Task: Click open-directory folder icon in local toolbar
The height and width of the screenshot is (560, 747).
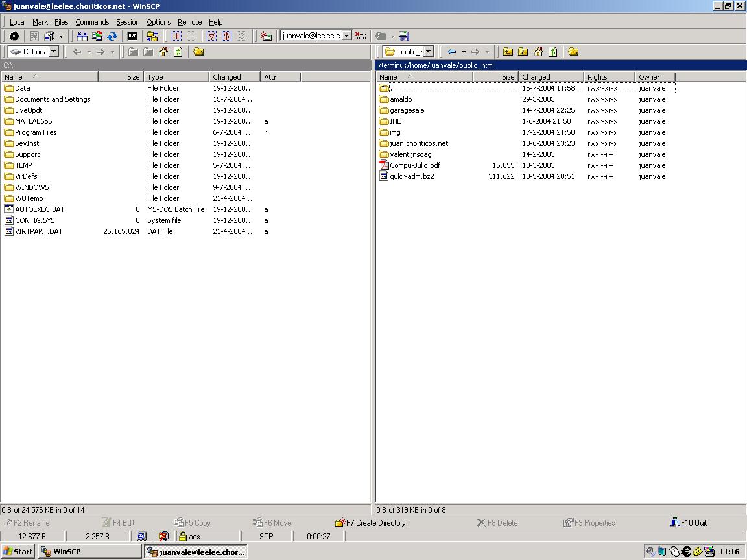Action: click(x=198, y=52)
